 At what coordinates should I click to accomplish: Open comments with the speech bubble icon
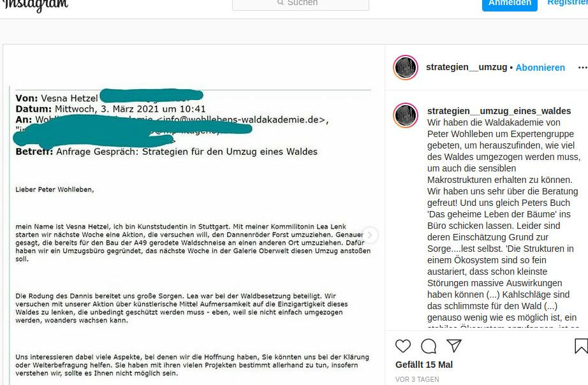pyautogui.click(x=429, y=346)
